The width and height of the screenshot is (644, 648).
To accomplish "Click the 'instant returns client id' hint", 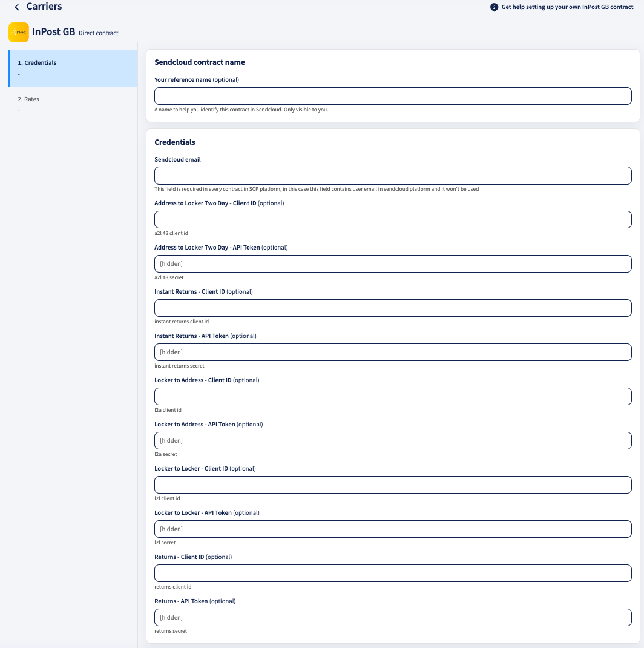I will point(182,322).
